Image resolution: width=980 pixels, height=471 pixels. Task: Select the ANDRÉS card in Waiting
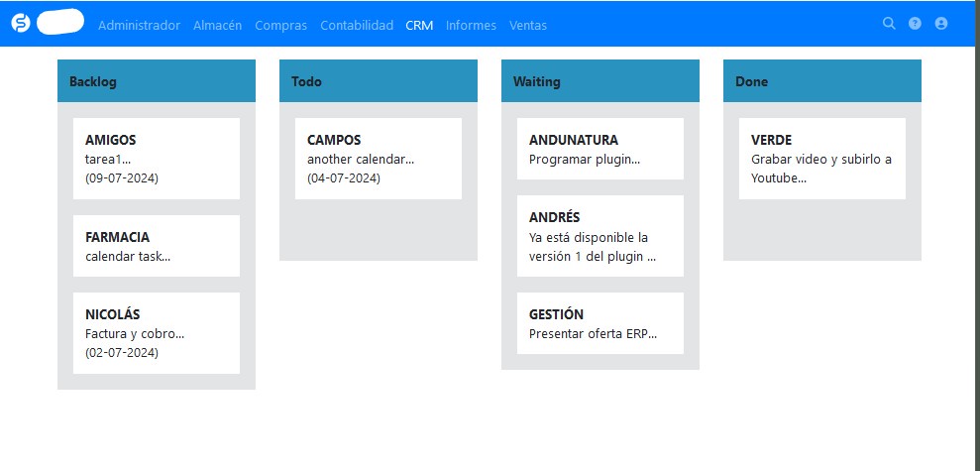[x=600, y=236]
